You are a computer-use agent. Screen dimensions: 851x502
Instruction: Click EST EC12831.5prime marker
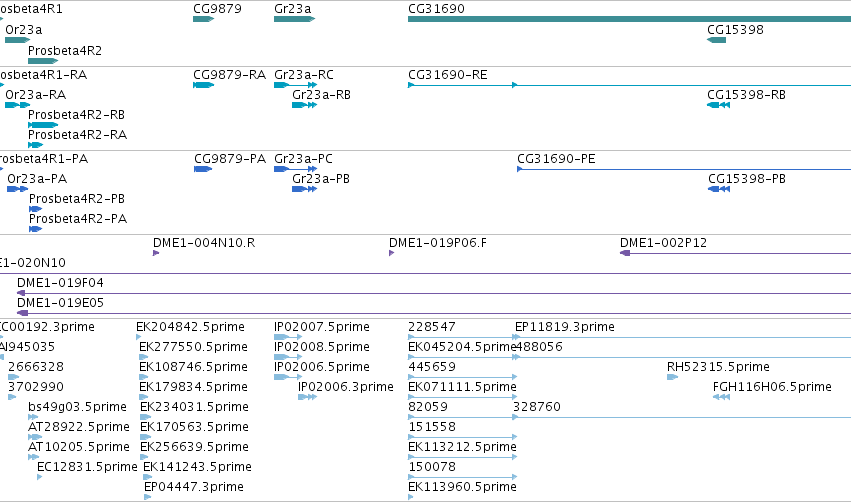coord(40,478)
